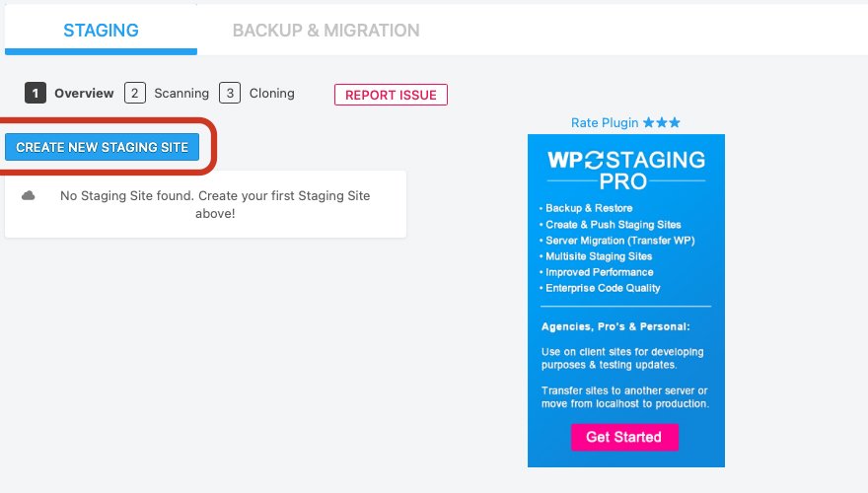Click the Backup & Restore feature line
Screen dimensions: 868x493
589,209
